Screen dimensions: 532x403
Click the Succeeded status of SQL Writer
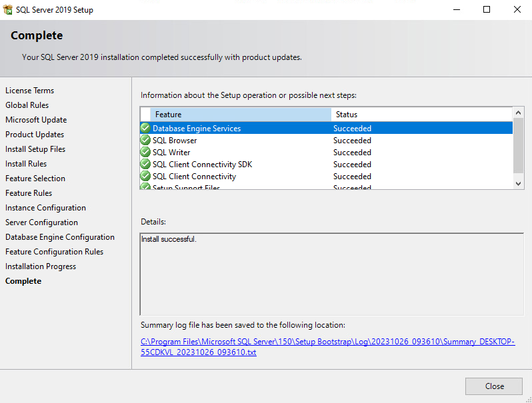352,152
